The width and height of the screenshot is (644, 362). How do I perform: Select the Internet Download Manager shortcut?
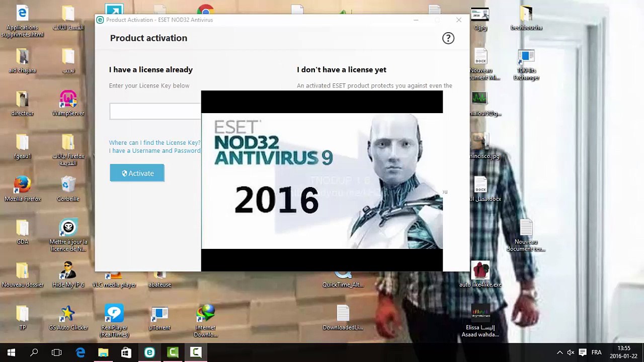(x=206, y=321)
